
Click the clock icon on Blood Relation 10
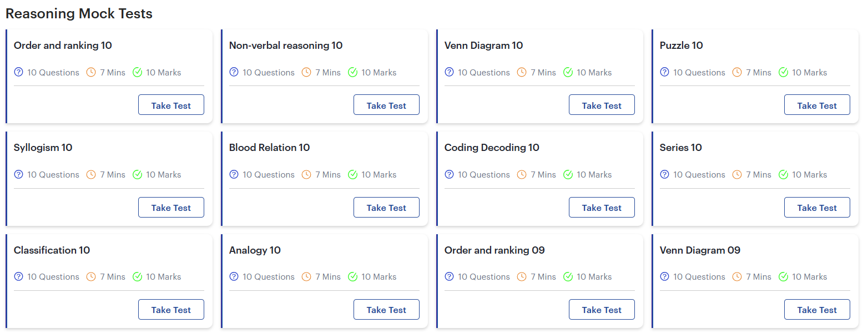(306, 174)
